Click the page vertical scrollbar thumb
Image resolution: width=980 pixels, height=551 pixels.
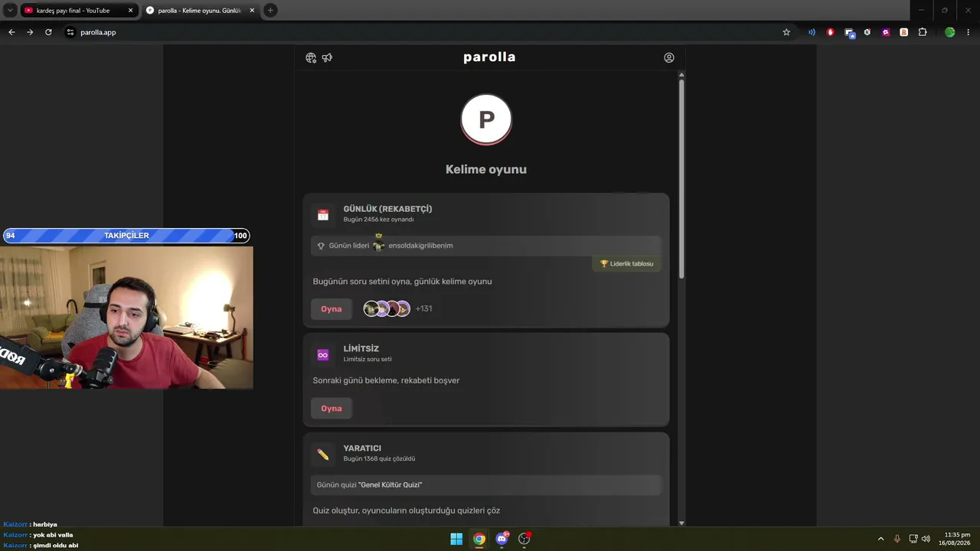681,178
